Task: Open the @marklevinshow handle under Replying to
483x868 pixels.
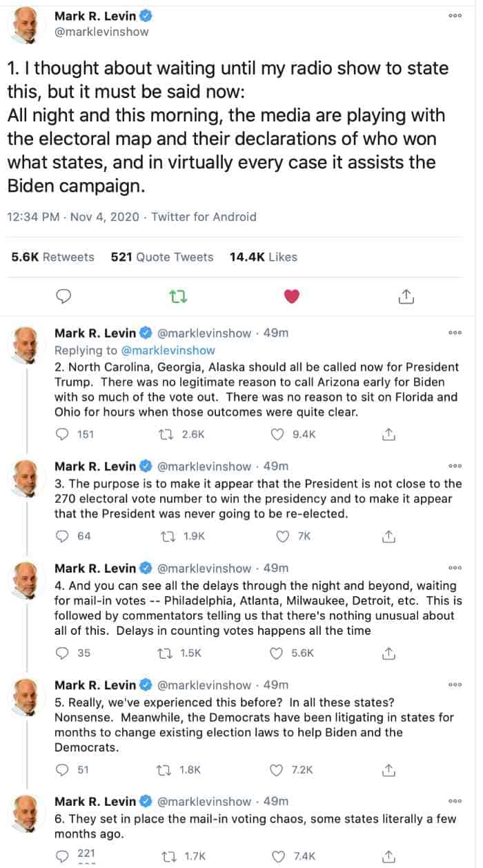Action: coord(168,351)
